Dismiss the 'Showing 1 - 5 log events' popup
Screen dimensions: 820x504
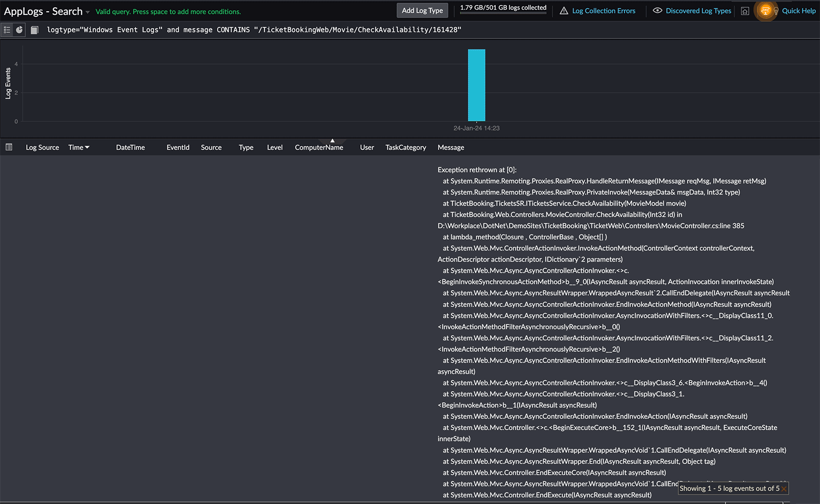784,489
